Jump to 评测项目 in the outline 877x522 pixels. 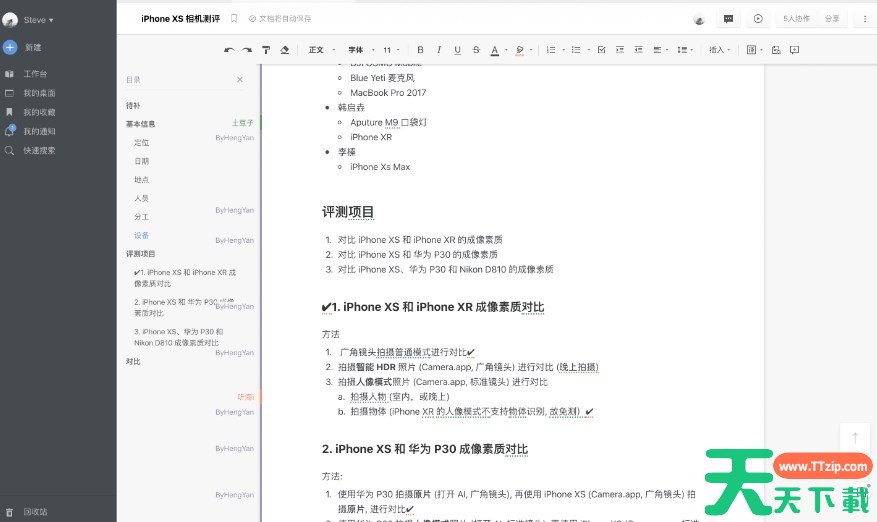[140, 254]
